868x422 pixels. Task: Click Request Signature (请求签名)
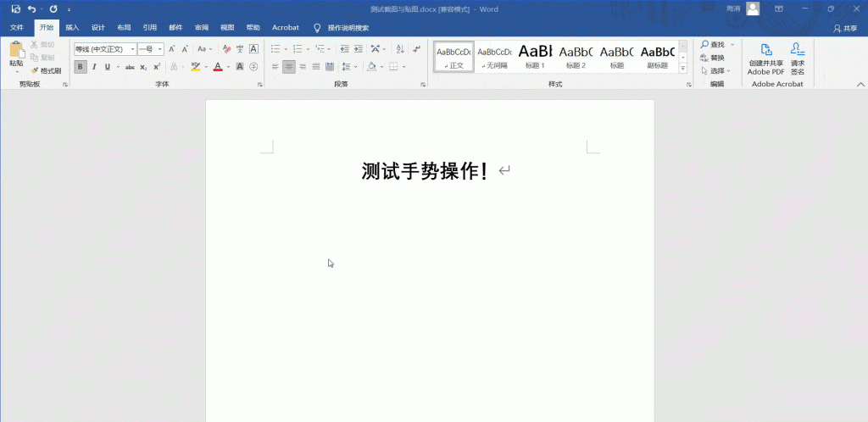pos(798,59)
